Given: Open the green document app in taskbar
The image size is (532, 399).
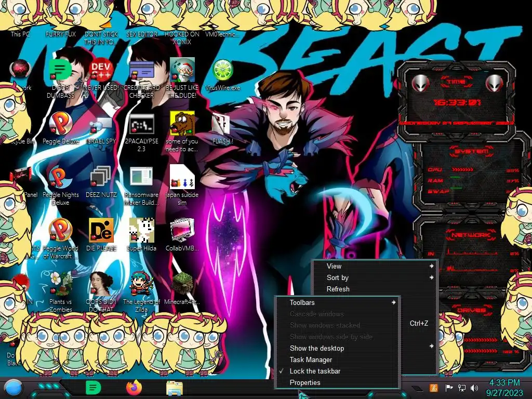Looking at the screenshot, I should tap(94, 388).
